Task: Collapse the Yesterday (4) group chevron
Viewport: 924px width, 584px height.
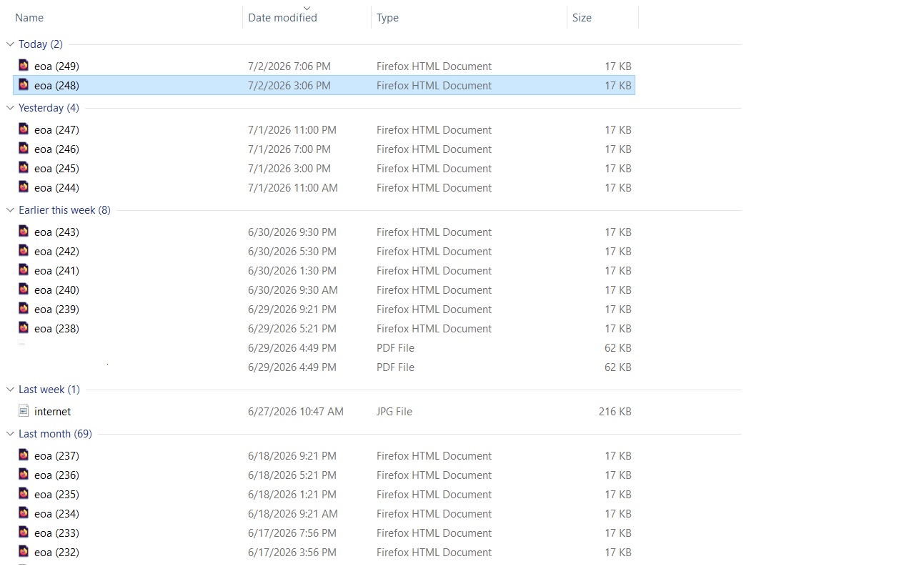Action: (x=10, y=108)
